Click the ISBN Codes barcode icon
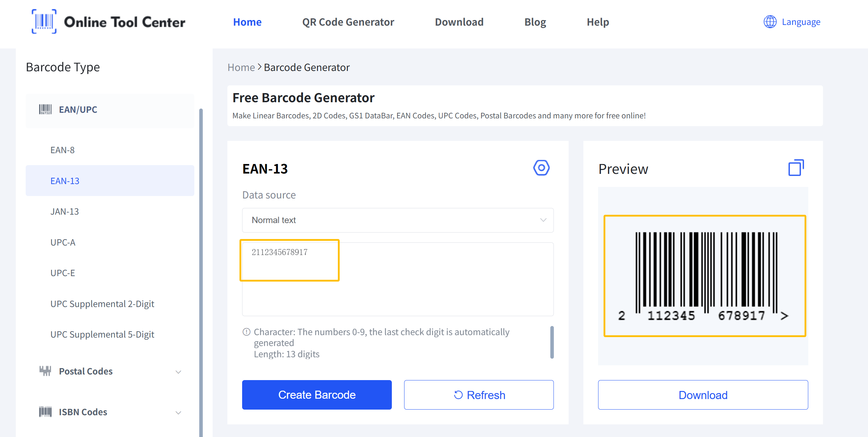The image size is (868, 437). pos(45,412)
